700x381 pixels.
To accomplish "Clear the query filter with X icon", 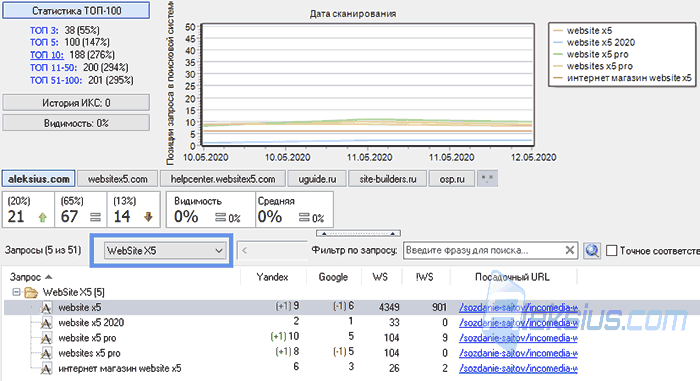I will pyautogui.click(x=570, y=250).
